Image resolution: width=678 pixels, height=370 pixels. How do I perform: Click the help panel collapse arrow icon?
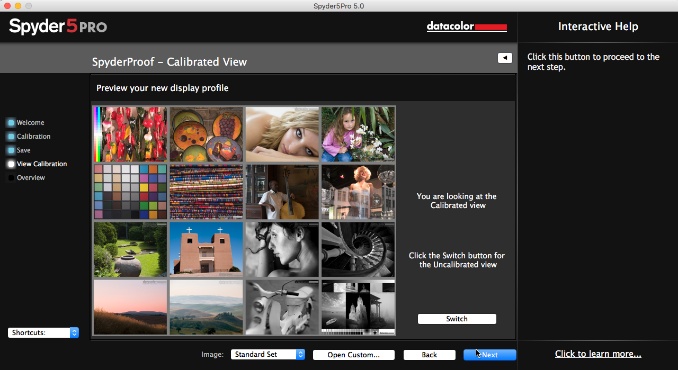coord(505,58)
